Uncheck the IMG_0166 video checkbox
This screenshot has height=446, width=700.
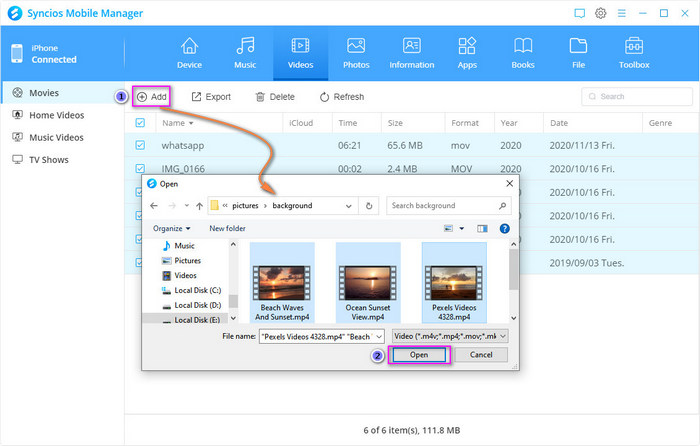click(141, 169)
